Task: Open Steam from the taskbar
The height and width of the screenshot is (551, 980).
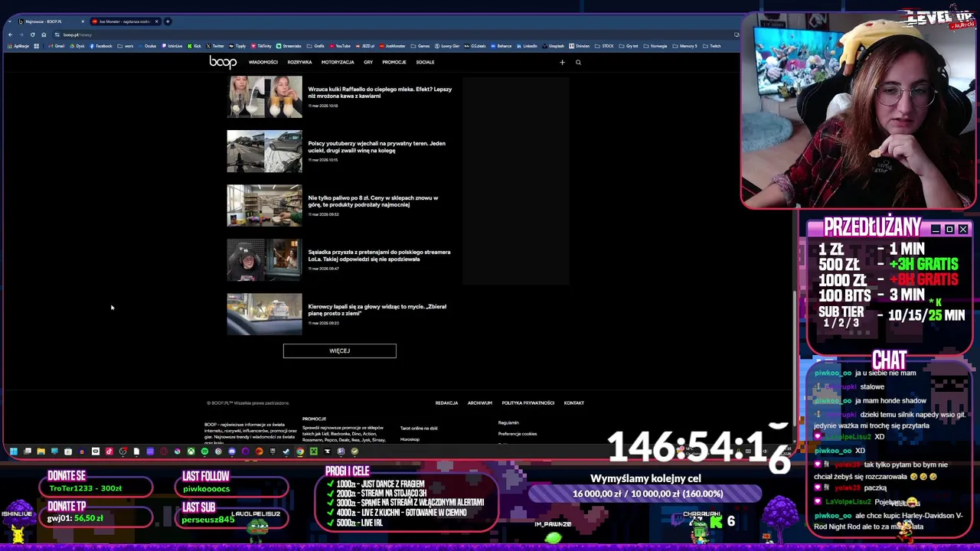Action: coord(286,452)
